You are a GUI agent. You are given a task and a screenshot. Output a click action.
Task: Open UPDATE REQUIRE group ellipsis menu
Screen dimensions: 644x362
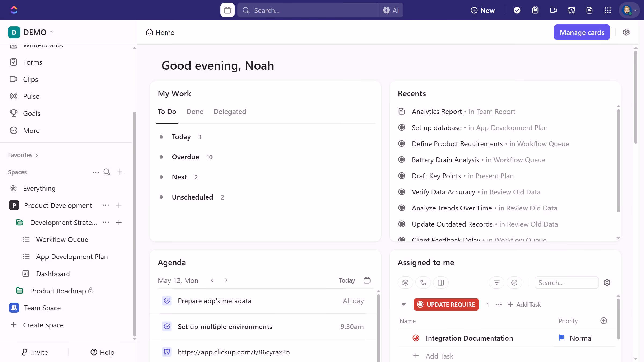point(499,304)
